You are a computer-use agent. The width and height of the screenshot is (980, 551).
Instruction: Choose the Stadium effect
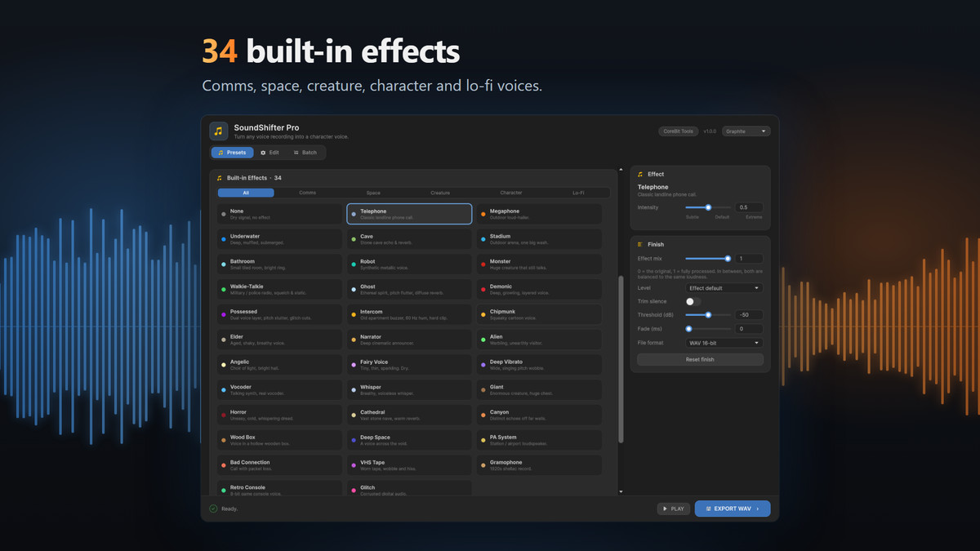point(539,239)
